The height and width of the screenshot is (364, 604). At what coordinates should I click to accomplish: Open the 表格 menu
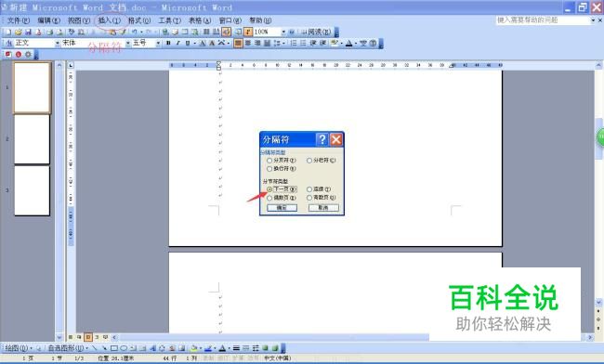[x=200, y=20]
